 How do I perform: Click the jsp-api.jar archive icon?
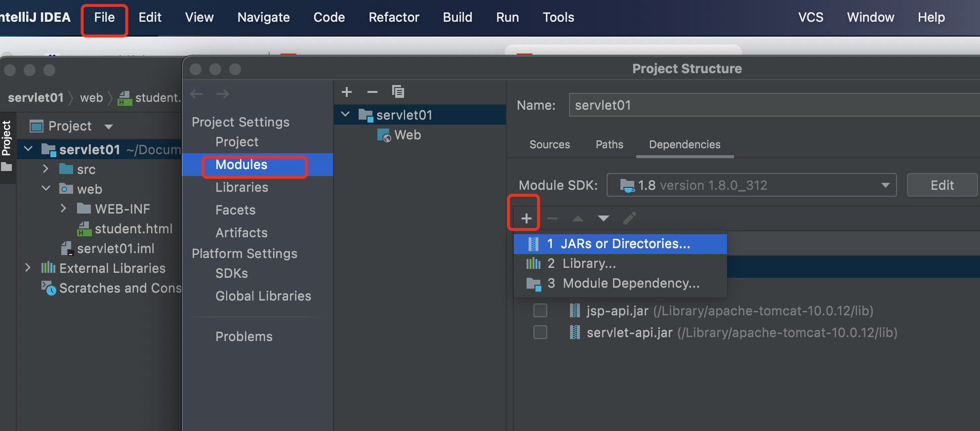point(574,311)
